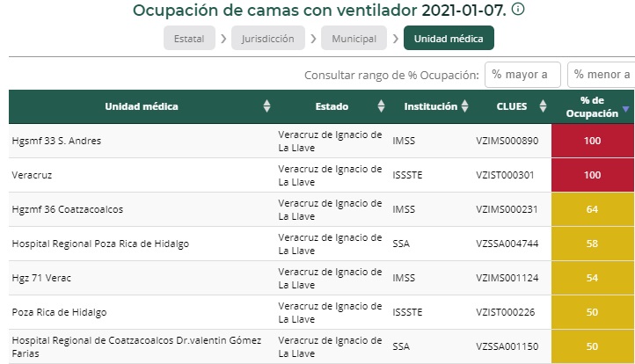The width and height of the screenshot is (635, 364).
Task: Click CLUES code VZIMS001124
Action: [507, 278]
